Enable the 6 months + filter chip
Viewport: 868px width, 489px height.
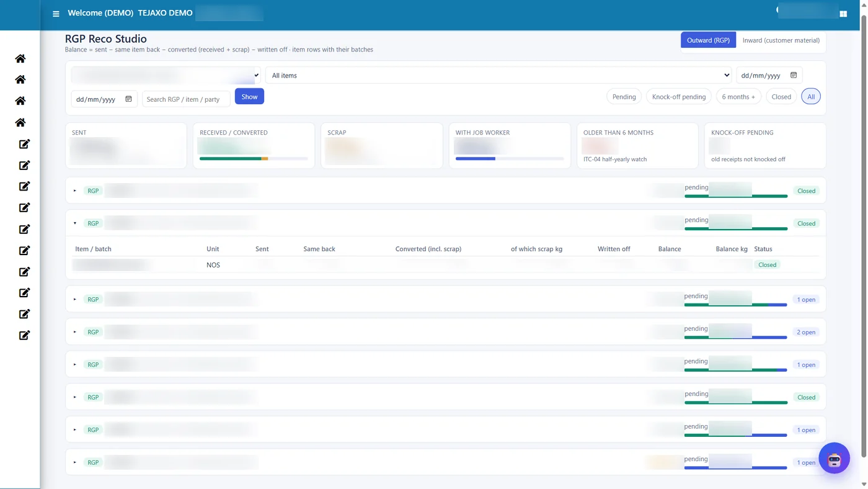(x=738, y=97)
